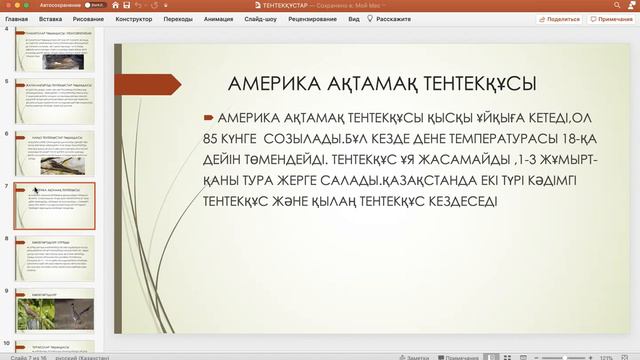
Task: Click the search magnifier icon in title bar
Action: [617, 5]
